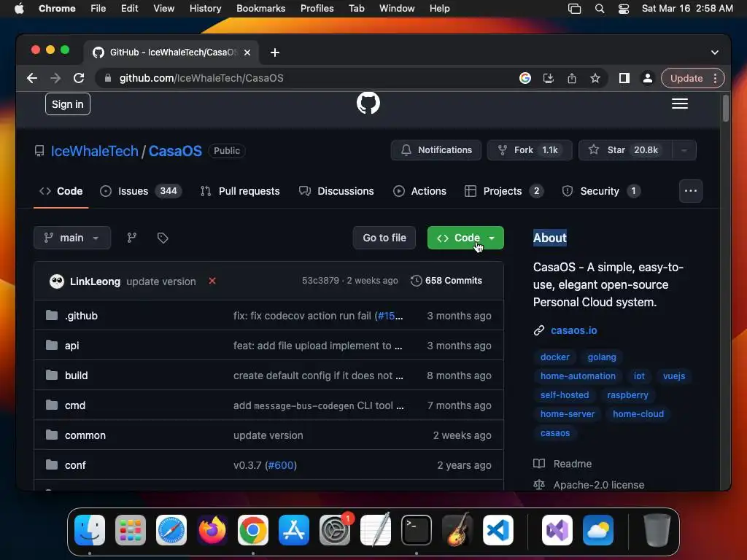Click the Notifications button
Screen dimensions: 747x560
click(x=436, y=150)
